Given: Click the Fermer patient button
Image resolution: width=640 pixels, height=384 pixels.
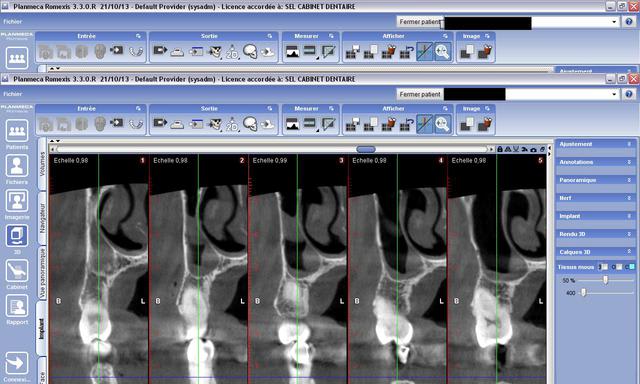Looking at the screenshot, I should (x=420, y=94).
